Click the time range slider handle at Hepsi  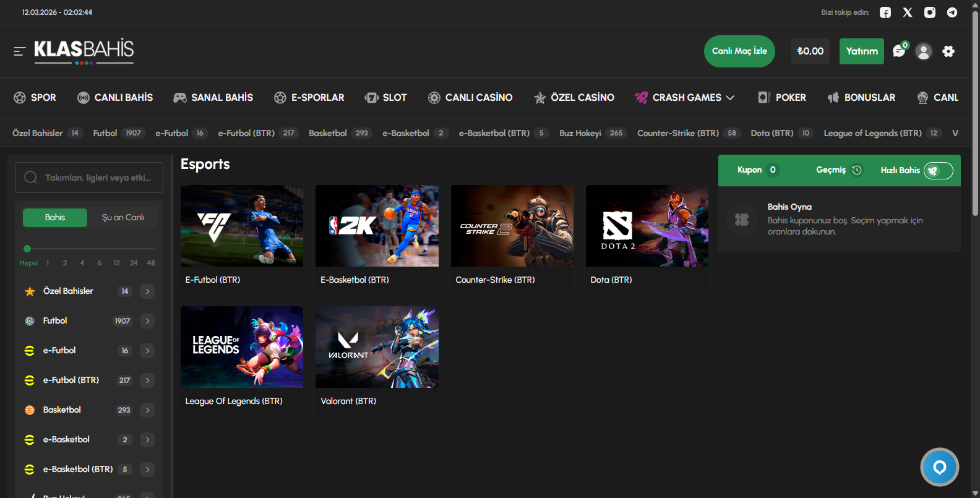click(x=27, y=249)
